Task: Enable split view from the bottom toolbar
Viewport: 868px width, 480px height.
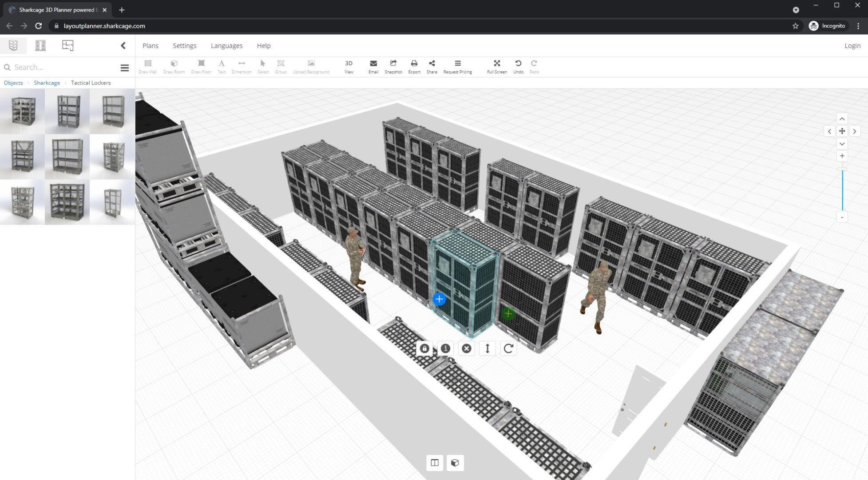Action: 434,463
